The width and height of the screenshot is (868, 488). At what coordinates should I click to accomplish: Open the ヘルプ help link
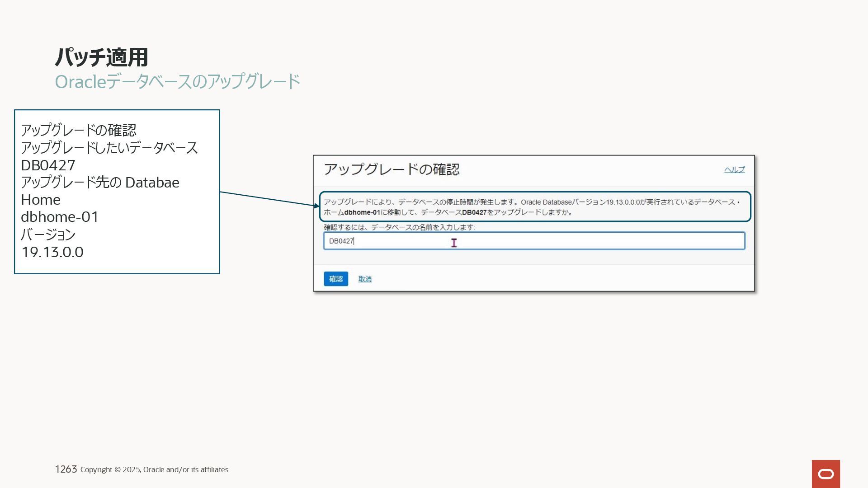pos(734,169)
